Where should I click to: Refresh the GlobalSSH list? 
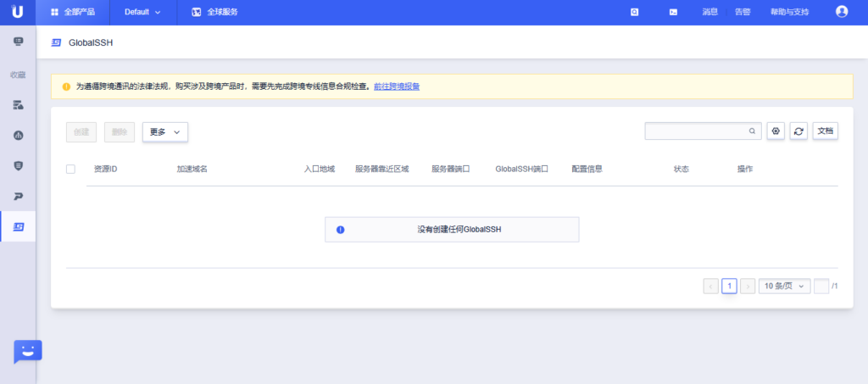pos(798,131)
